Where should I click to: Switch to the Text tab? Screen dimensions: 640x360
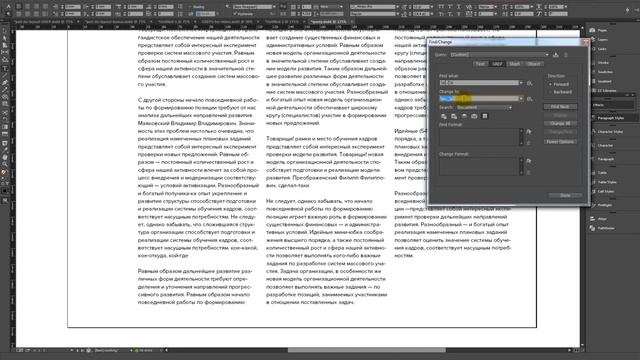(480, 64)
